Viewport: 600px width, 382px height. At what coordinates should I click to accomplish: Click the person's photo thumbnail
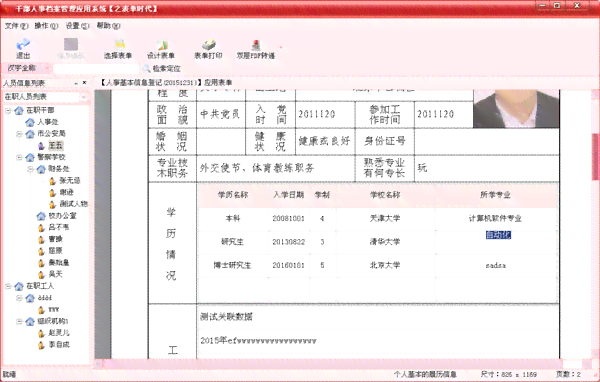[516, 109]
